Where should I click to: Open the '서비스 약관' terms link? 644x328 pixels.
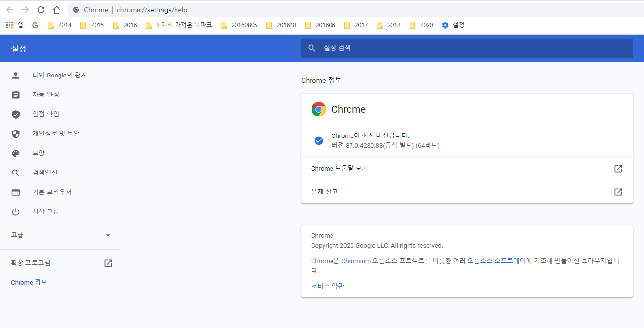[328, 286]
